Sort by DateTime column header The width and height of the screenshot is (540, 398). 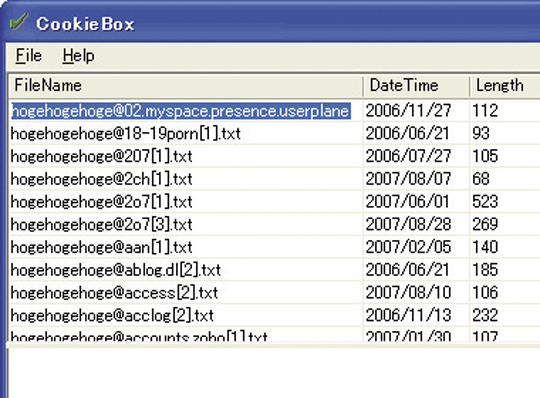(416, 86)
